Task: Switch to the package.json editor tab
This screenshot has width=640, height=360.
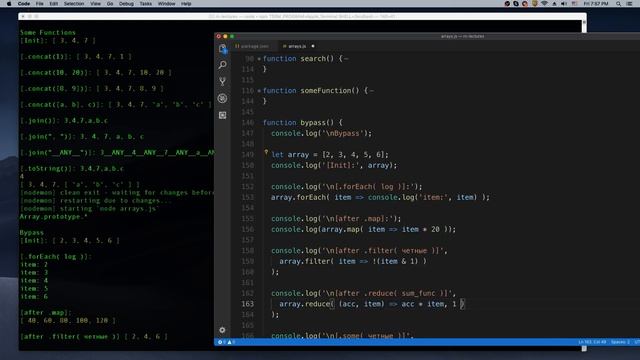Action: click(x=253, y=46)
